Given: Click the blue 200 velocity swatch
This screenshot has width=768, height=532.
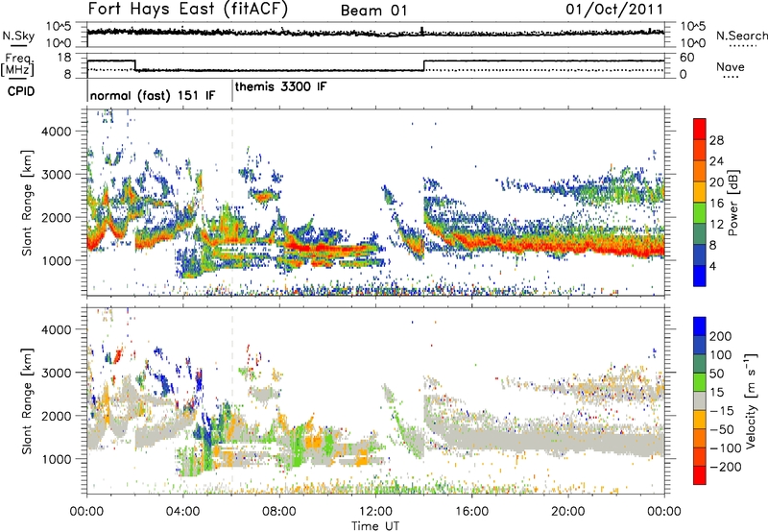Looking at the screenshot, I should pyautogui.click(x=700, y=326).
